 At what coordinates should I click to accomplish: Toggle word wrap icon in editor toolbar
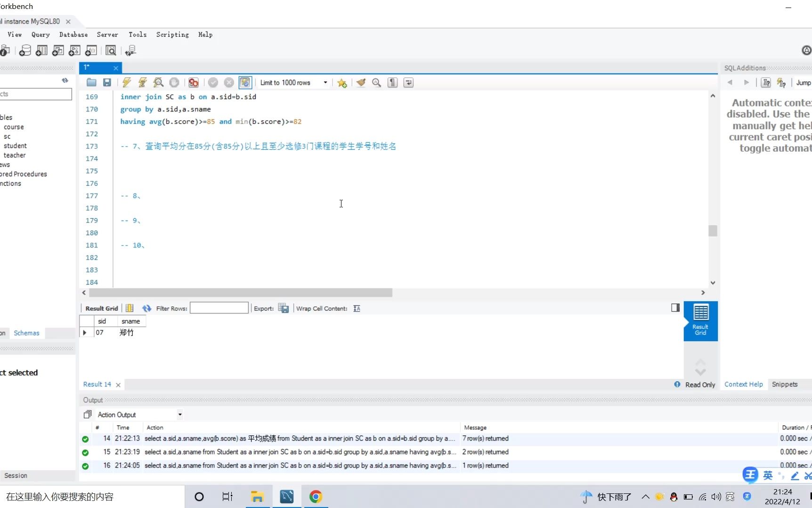coord(408,82)
